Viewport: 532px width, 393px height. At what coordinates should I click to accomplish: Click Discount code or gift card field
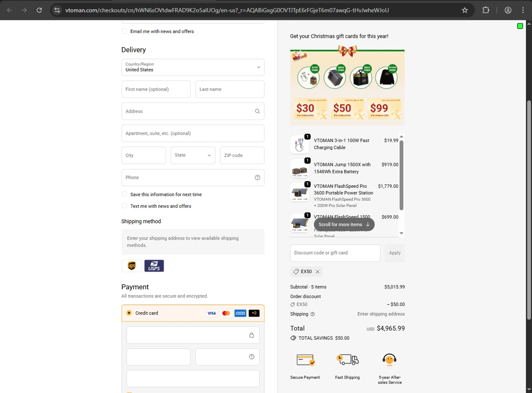point(335,253)
